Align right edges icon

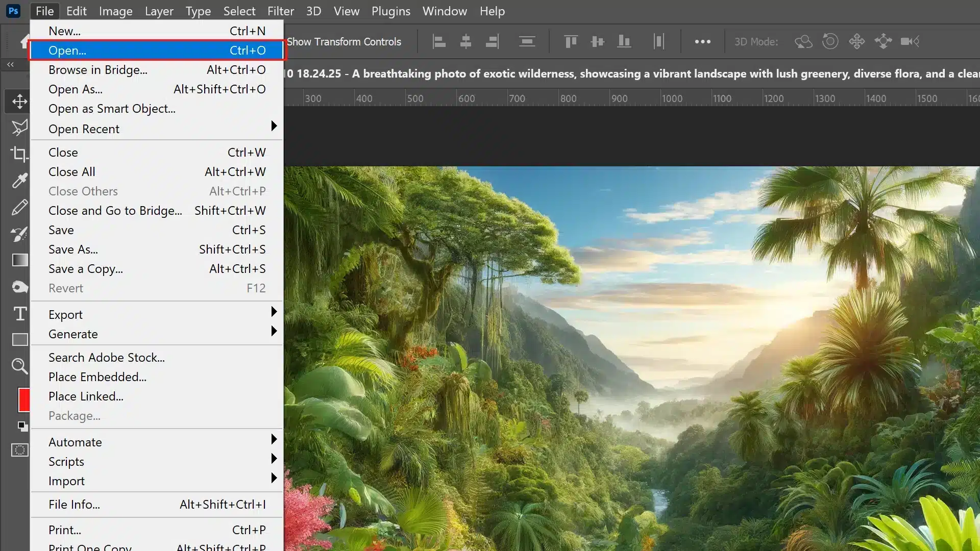pos(492,41)
